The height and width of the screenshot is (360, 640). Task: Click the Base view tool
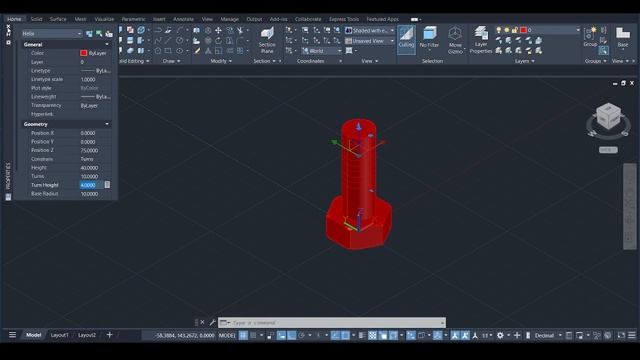(623, 37)
